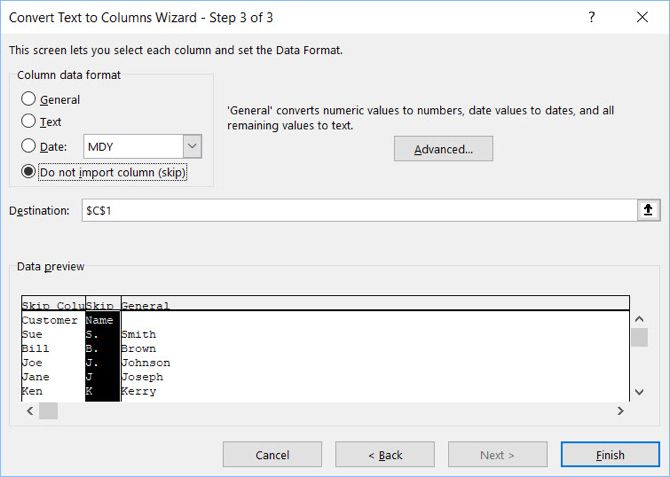This screenshot has width=670, height=477.
Task: Click 'Bill' in the data preview
Action: 35,348
